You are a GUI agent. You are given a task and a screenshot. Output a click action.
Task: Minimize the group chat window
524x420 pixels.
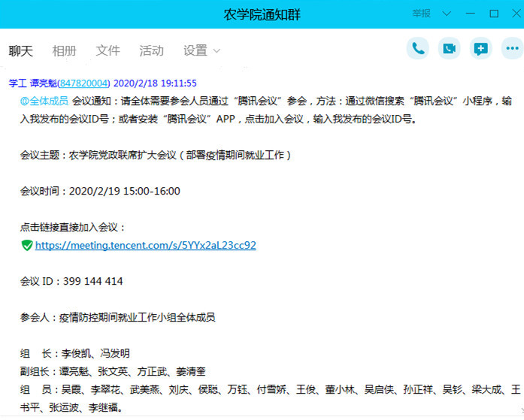click(471, 14)
